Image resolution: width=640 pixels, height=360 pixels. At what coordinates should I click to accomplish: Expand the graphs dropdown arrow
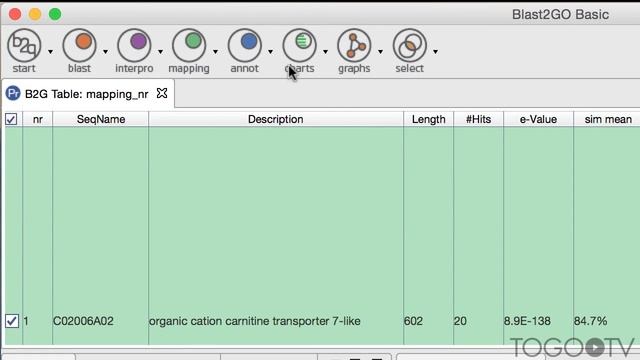click(x=380, y=52)
